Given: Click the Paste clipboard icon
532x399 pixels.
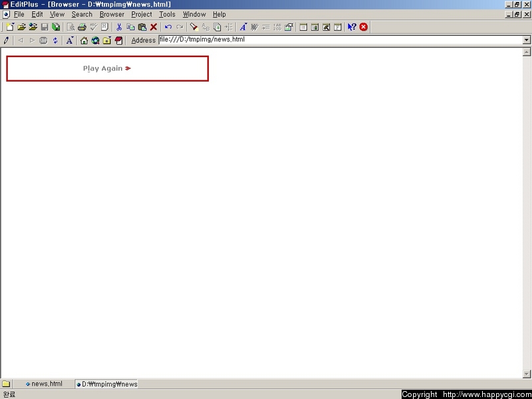Looking at the screenshot, I should tap(142, 27).
